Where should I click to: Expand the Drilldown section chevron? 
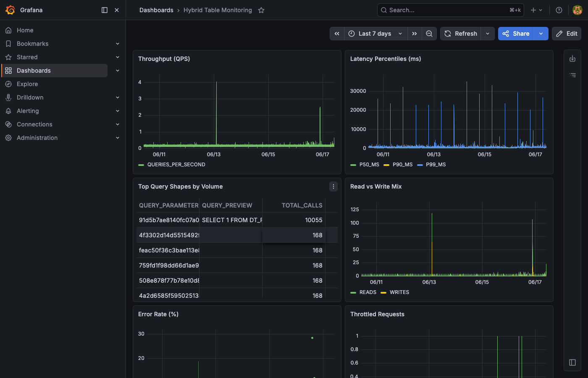[118, 97]
